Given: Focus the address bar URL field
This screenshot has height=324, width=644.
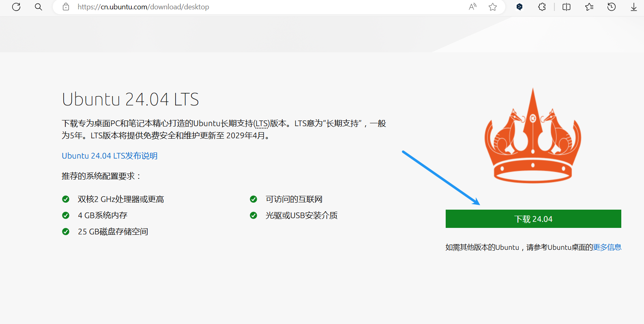Looking at the screenshot, I should [268, 7].
